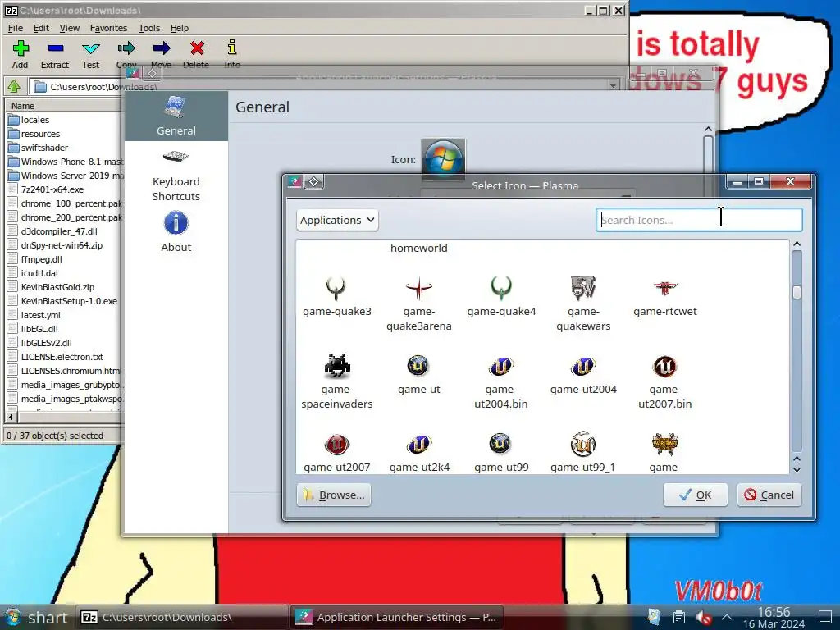The width and height of the screenshot is (840, 630).
Task: Confirm icon selection with OK
Action: (x=696, y=495)
